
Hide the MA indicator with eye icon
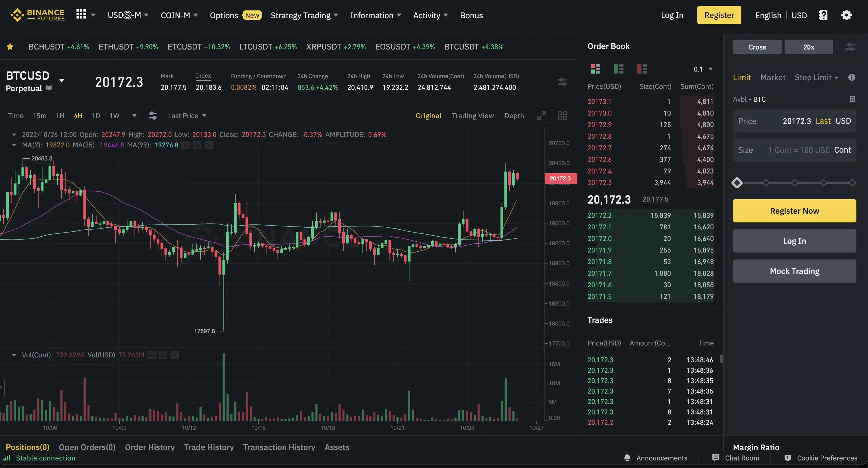[185, 145]
